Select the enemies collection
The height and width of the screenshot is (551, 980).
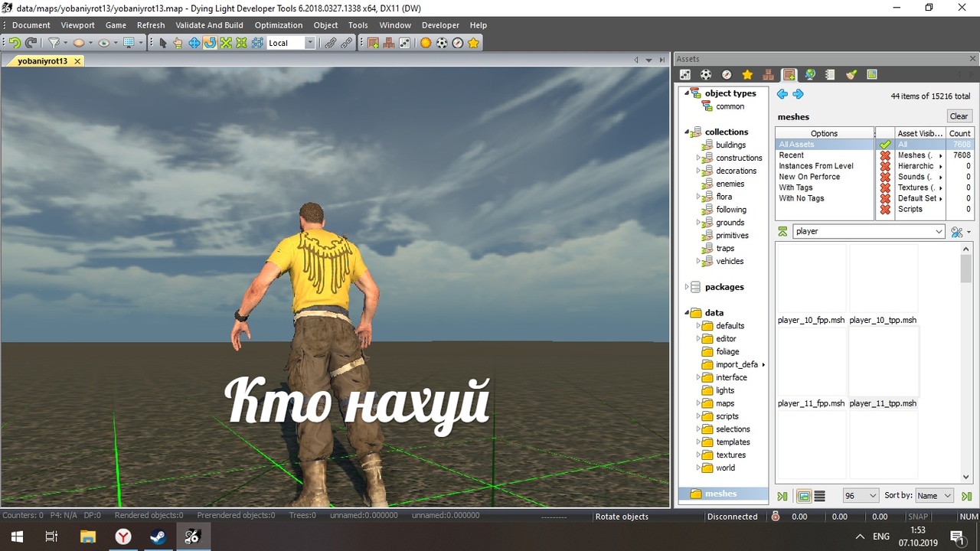click(x=730, y=184)
